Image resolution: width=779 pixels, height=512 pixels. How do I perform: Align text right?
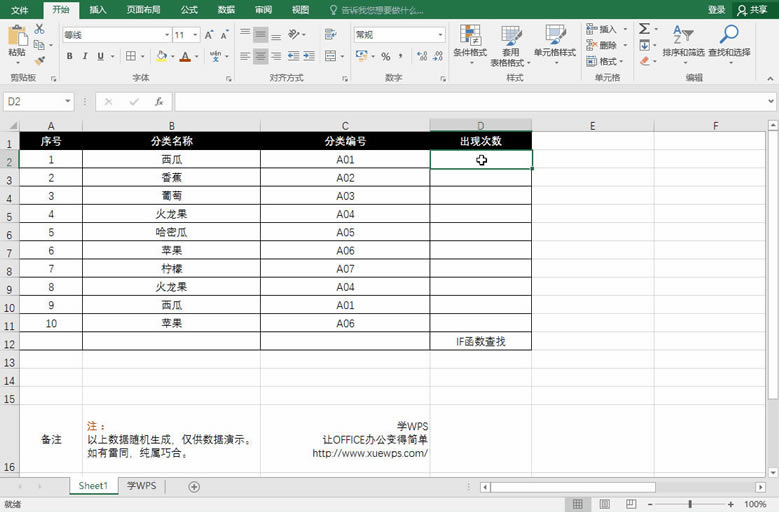coord(276,56)
